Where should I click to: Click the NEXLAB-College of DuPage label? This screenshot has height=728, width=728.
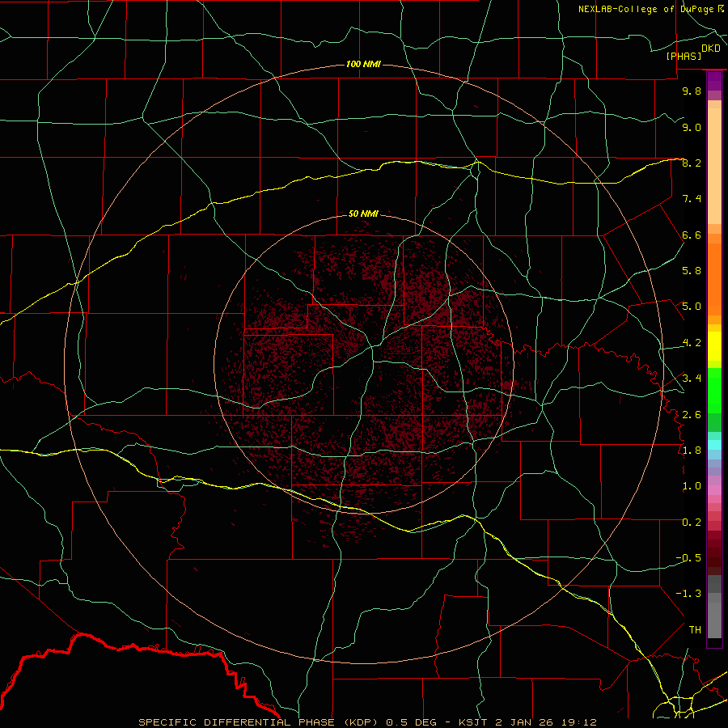click(645, 9)
